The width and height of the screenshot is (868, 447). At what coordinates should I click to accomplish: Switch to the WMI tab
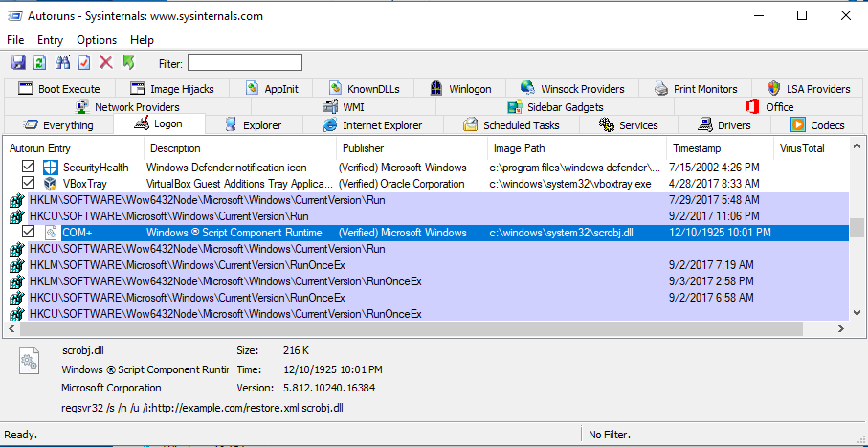[344, 107]
